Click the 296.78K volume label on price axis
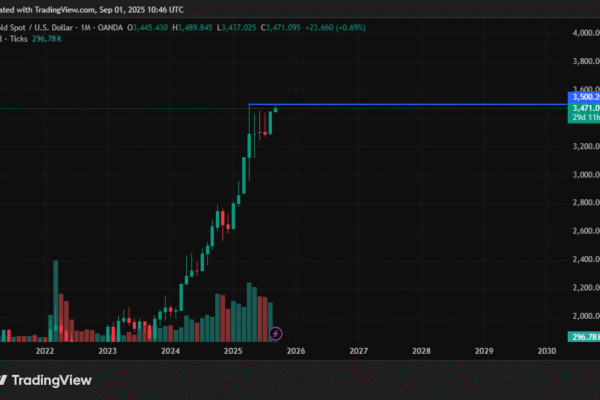The height and width of the screenshot is (400, 600). (584, 338)
